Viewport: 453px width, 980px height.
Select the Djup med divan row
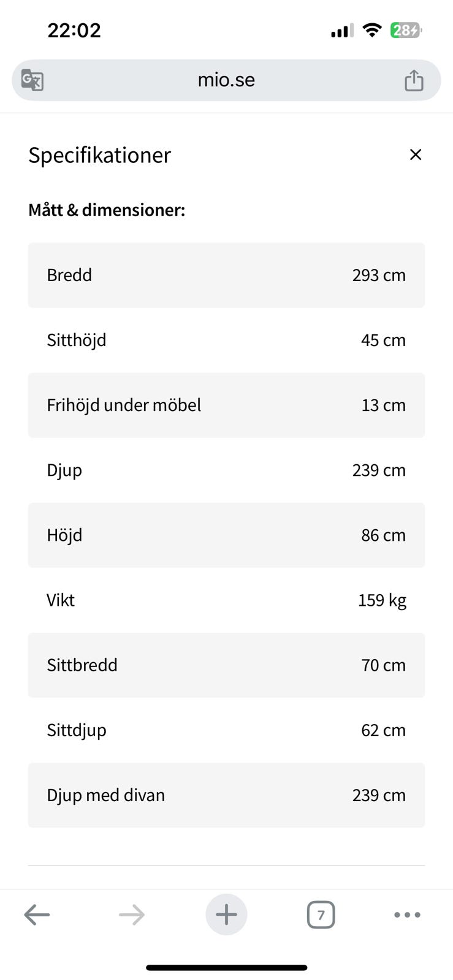[226, 794]
